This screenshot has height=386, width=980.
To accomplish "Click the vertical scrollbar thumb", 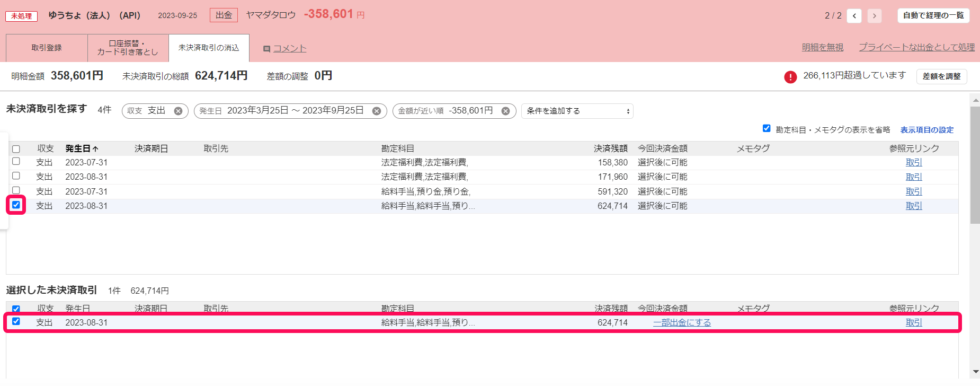I will 975,165.
